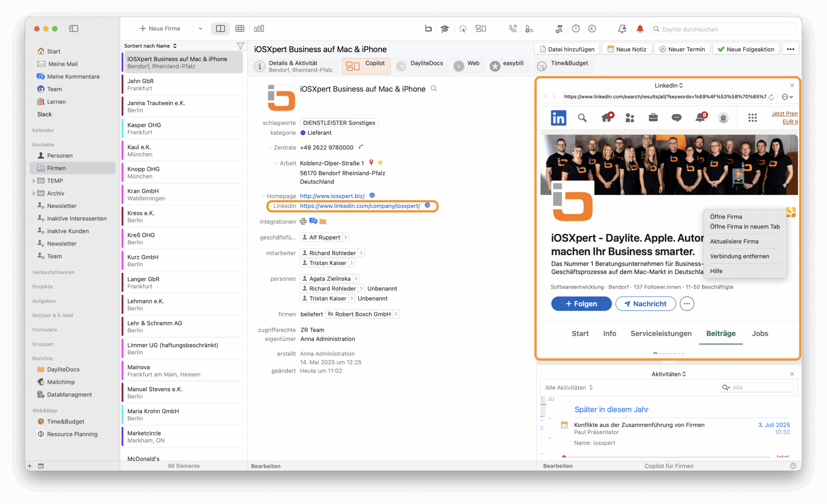Open the homepage link iosxpert.biz
The image size is (827, 504).
tap(332, 196)
